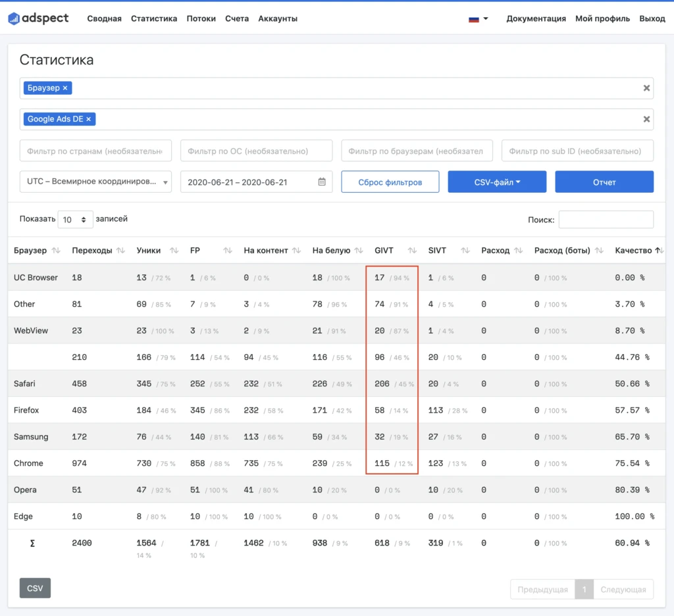Clear the grouping field with X

coord(646,88)
